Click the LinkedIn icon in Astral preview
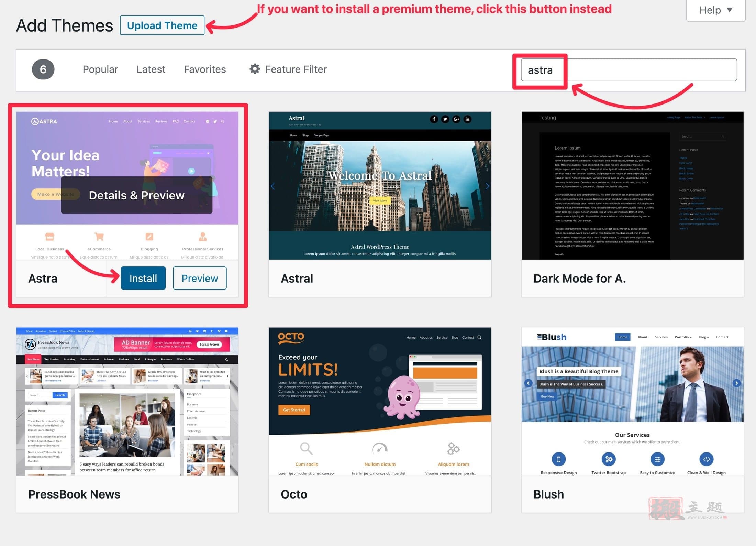Screen dimensions: 756x546 [x=467, y=119]
